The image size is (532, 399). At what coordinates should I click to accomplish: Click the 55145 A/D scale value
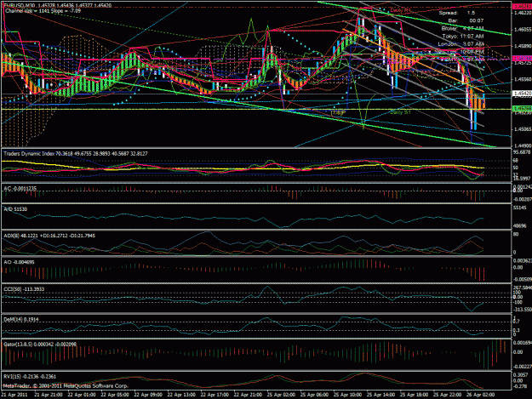click(x=520, y=208)
